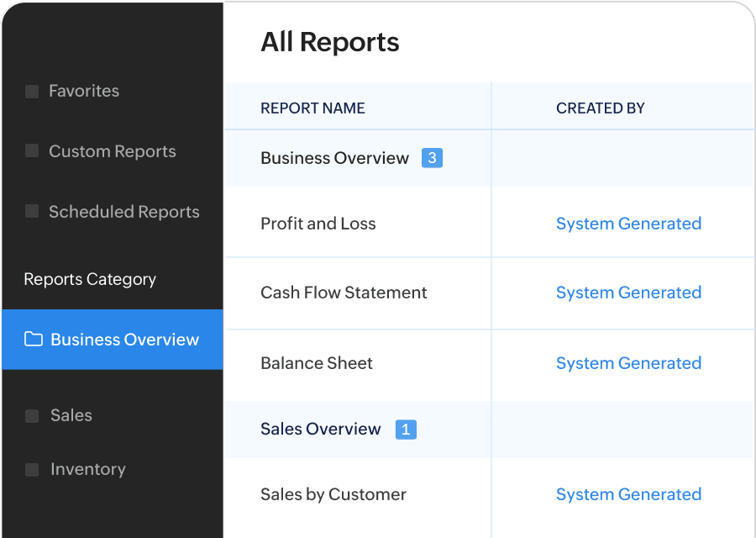The height and width of the screenshot is (538, 756).
Task: Open the Profit and Loss report
Action: [318, 224]
